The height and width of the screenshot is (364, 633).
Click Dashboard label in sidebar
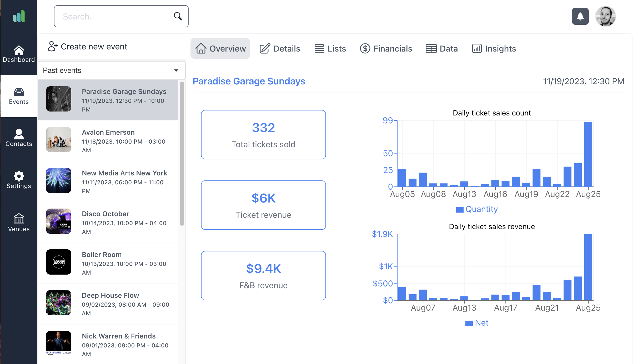19,60
